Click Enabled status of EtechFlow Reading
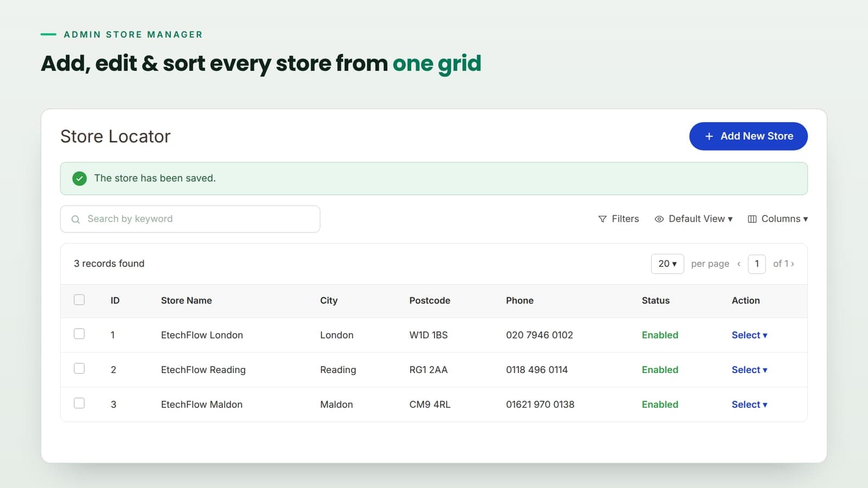Image resolution: width=868 pixels, height=488 pixels. coord(660,370)
